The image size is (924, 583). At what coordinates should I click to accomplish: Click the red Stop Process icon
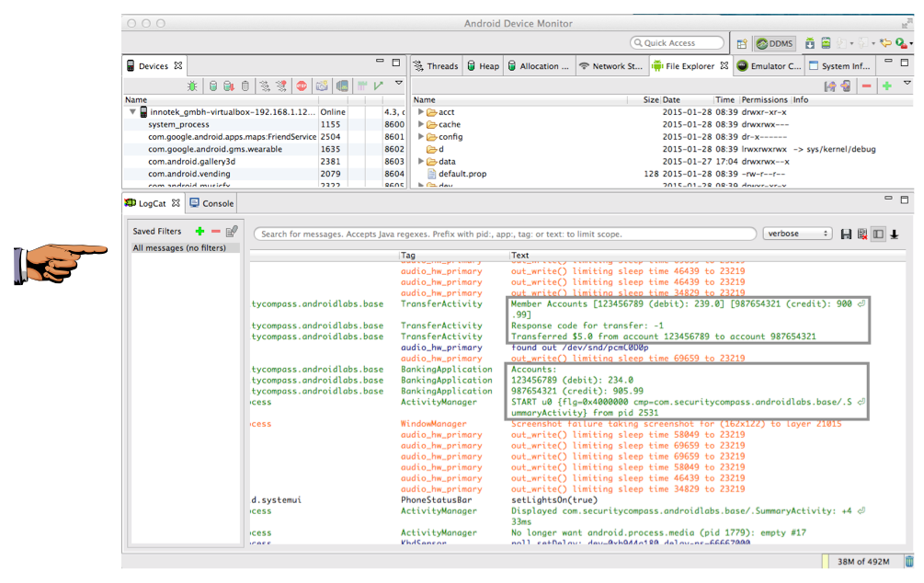click(302, 86)
